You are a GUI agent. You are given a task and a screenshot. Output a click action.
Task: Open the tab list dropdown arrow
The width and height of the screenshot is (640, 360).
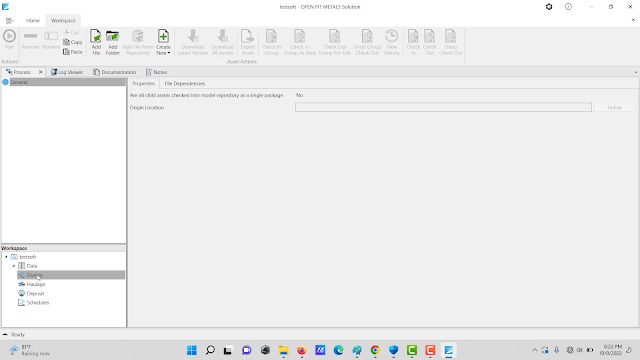[636, 72]
